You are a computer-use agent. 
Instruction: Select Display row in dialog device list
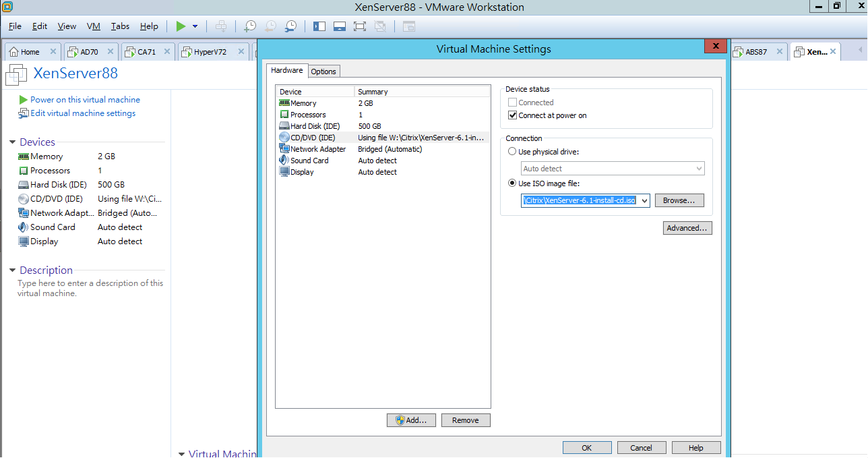click(383, 172)
